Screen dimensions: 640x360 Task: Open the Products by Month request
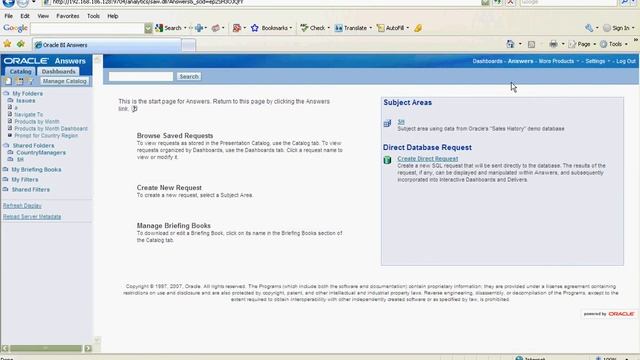(37, 122)
